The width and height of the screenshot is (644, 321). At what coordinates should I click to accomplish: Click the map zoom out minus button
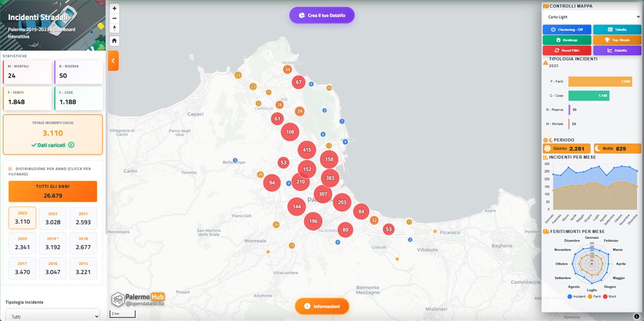114,18
